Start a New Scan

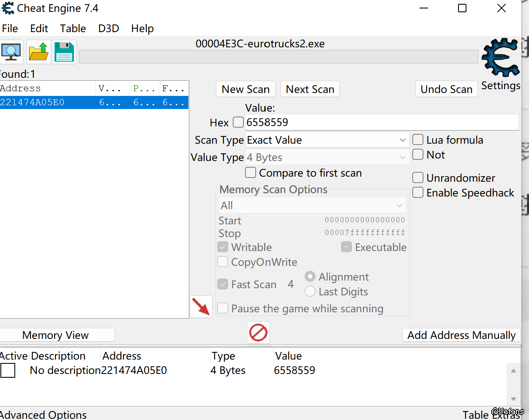tap(245, 89)
